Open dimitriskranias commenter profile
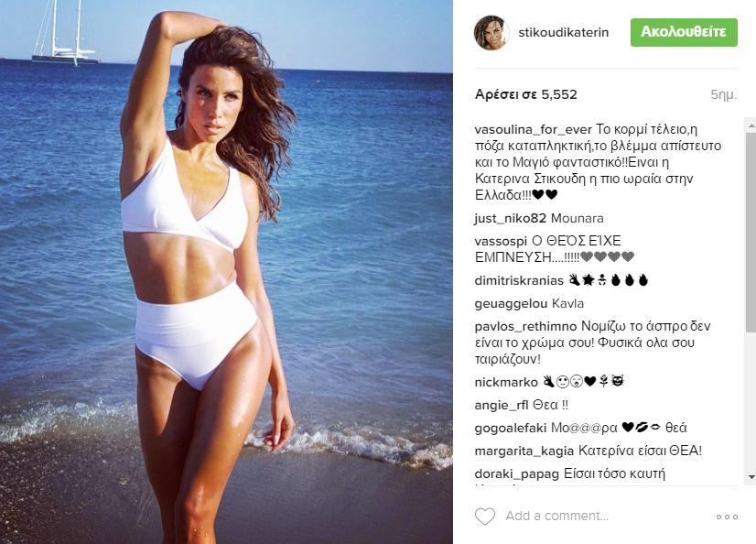The width and height of the screenshot is (756, 544). click(519, 280)
